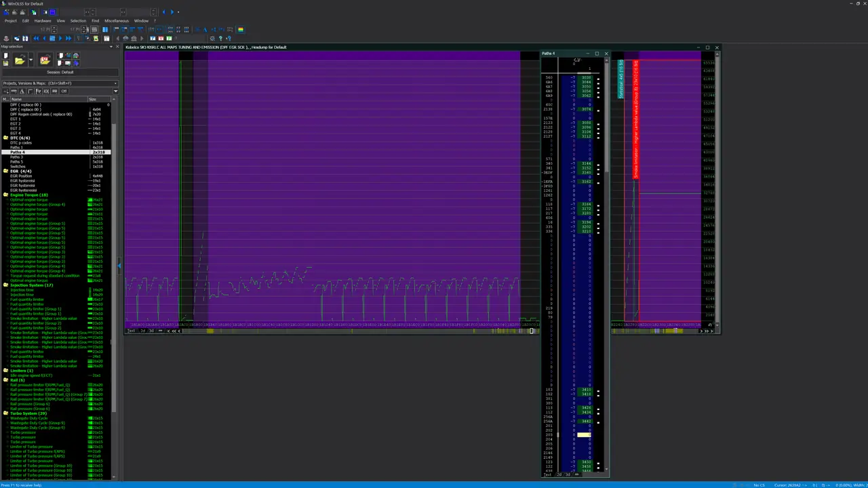Screen dimensions: 868x488
Task: Click the Size column header in map list
Action: (x=99, y=99)
